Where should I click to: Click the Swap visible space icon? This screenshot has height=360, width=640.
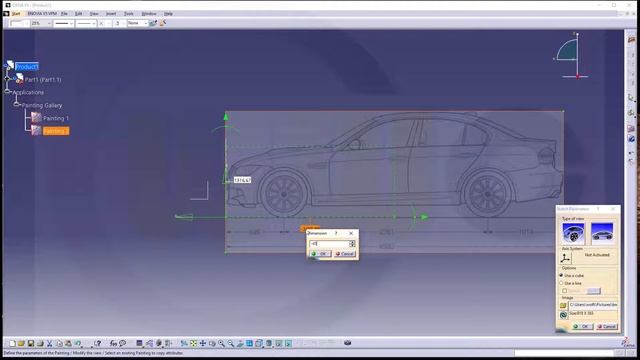(x=288, y=344)
